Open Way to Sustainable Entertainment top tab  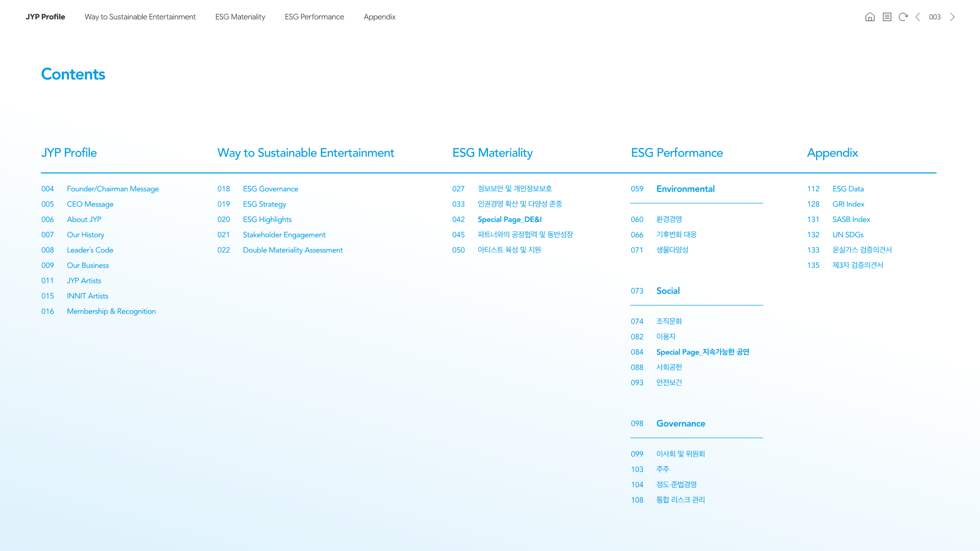coord(140,17)
